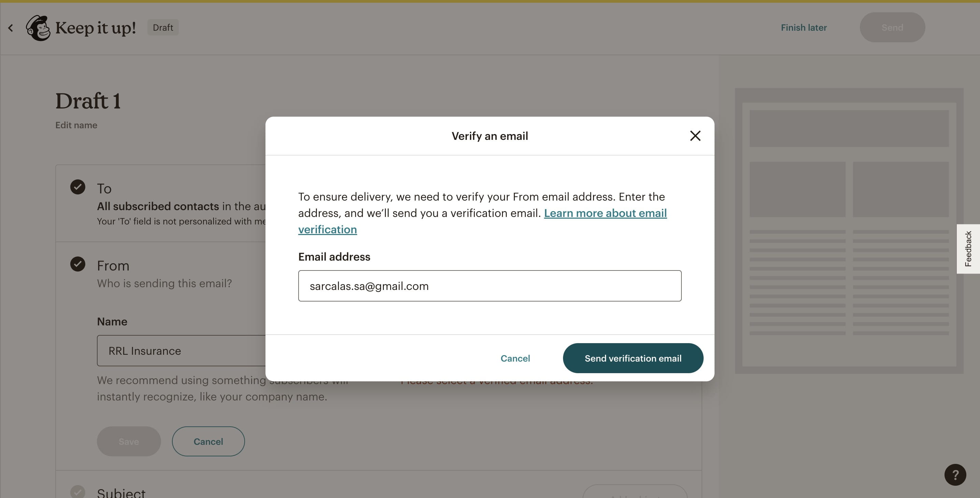The width and height of the screenshot is (980, 498).
Task: Click the completed checkmark beside From
Action: pos(78,264)
